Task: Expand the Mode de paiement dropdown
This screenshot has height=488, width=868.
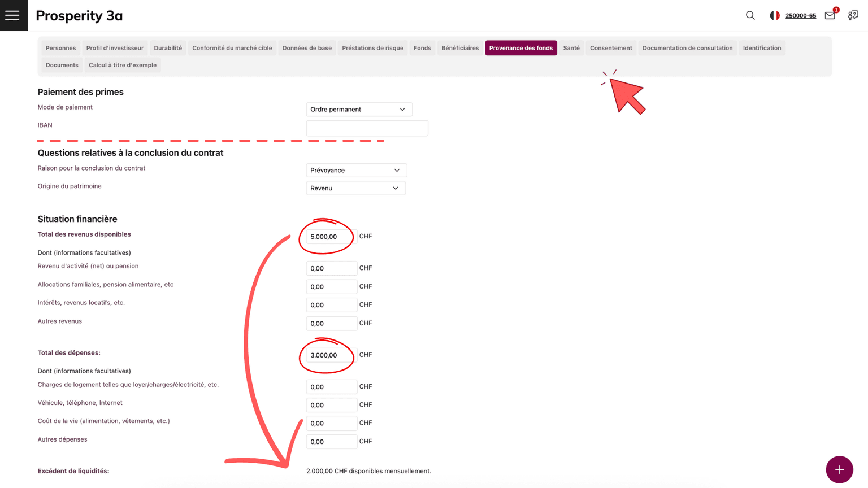Action: (x=359, y=110)
